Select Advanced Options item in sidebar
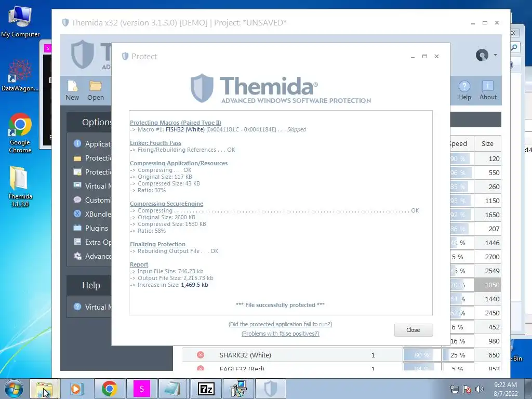This screenshot has width=532, height=399. click(92, 256)
